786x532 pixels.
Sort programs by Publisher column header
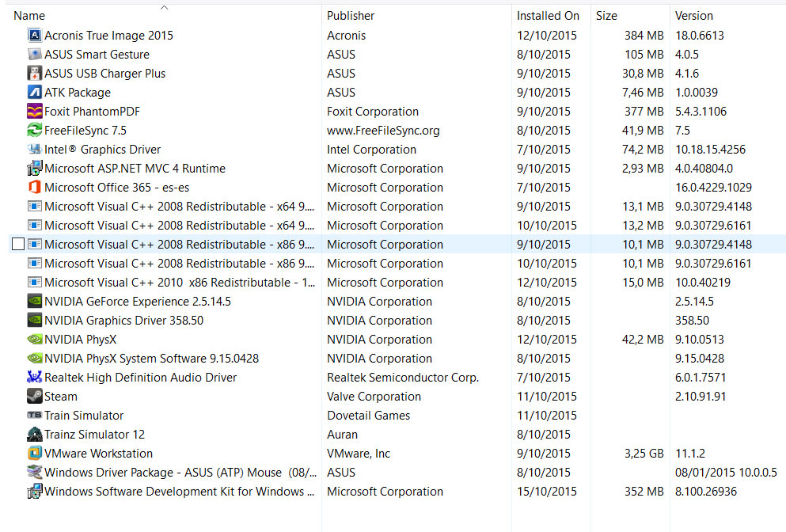(x=351, y=16)
